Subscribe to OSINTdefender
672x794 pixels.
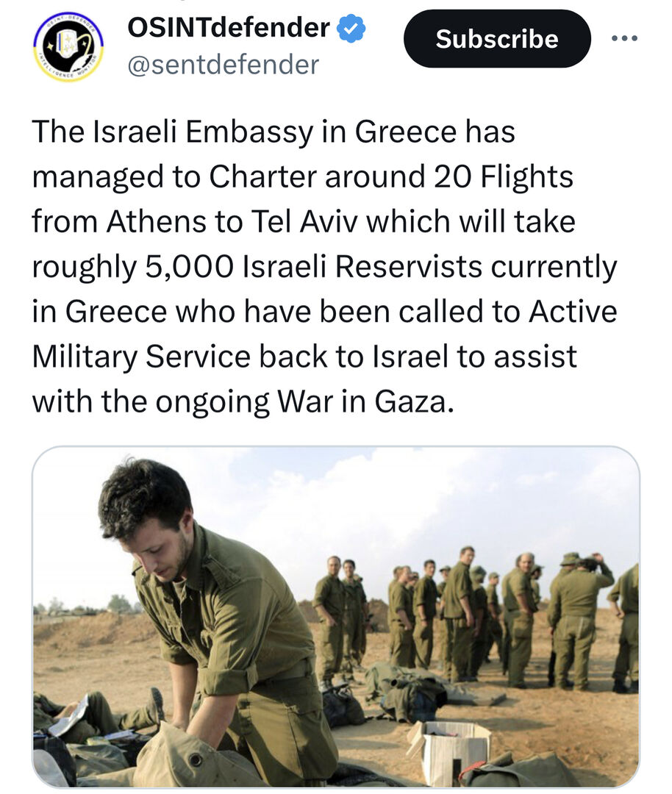tap(496, 39)
